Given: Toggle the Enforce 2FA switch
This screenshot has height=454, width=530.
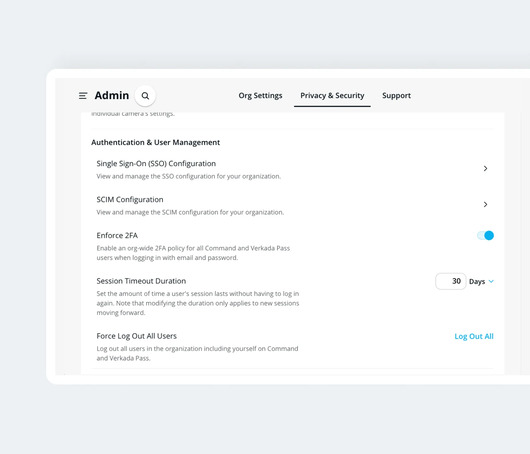Looking at the screenshot, I should coord(485,235).
